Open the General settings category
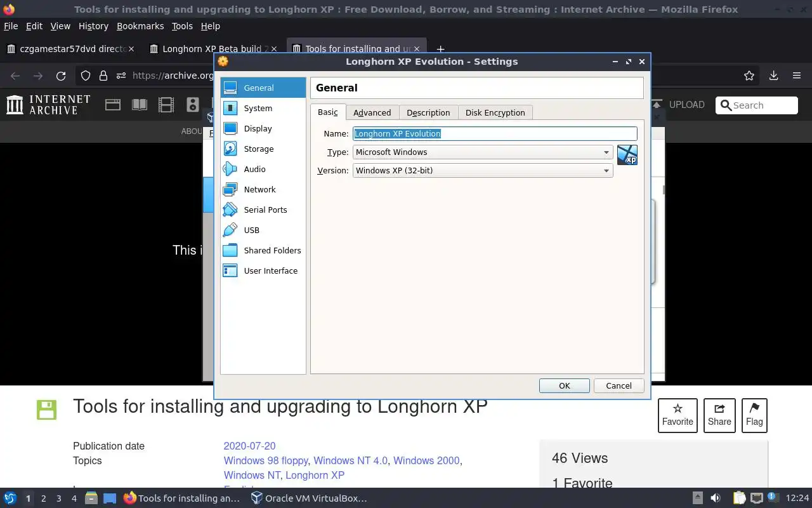 263,88
